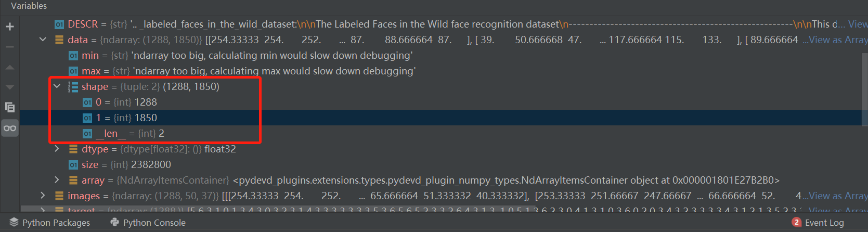
Task: Click the New Watch plus icon
Action: pos(10,27)
